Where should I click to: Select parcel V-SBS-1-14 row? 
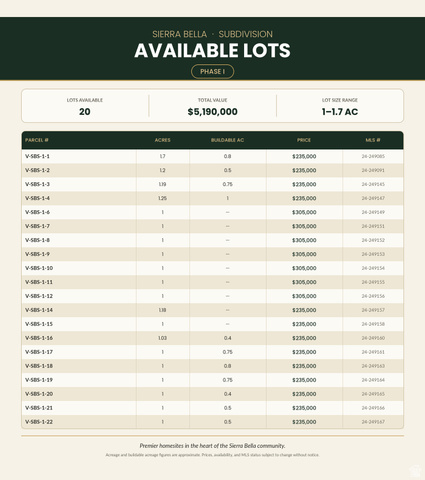[212, 310]
